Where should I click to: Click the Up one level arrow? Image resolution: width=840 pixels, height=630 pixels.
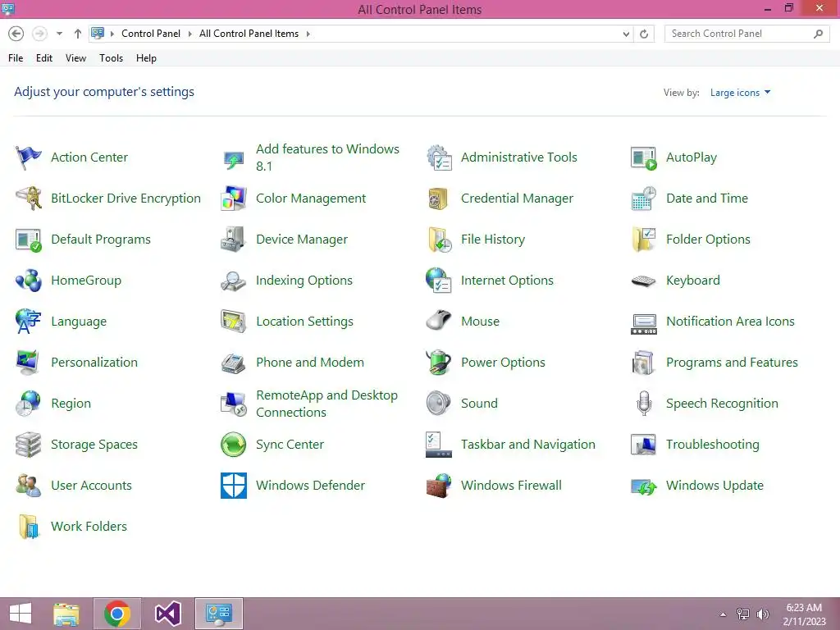[x=78, y=34]
